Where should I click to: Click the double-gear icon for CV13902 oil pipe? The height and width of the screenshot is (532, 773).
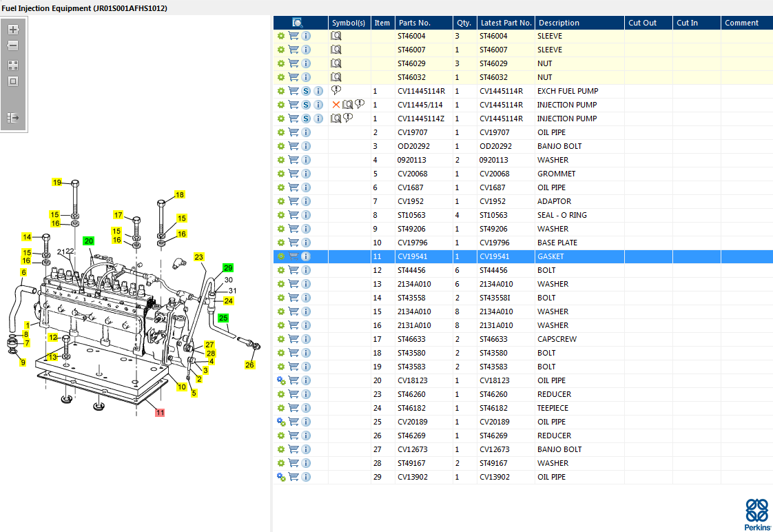[281, 478]
